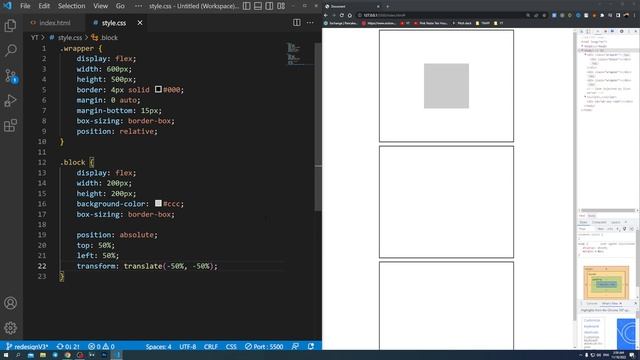Screen dimensions: 640x360
Task: Open the Go menu
Action: click(x=120, y=6)
